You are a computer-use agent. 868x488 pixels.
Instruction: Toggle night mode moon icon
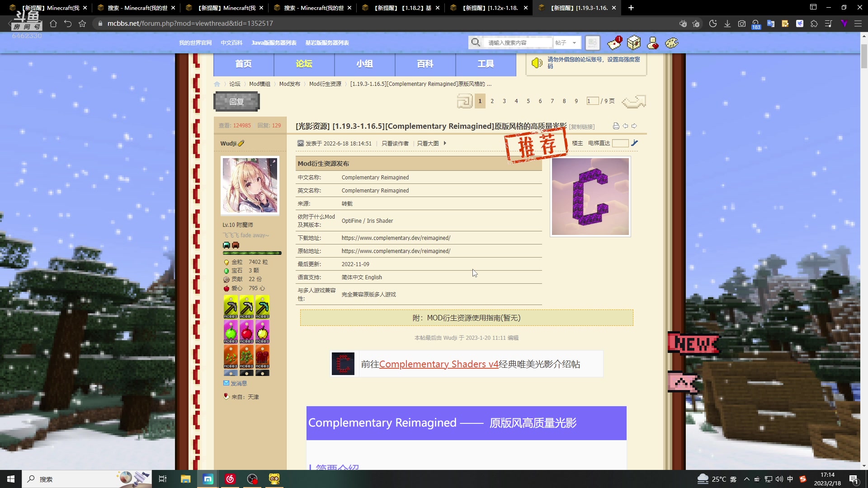[x=713, y=23]
